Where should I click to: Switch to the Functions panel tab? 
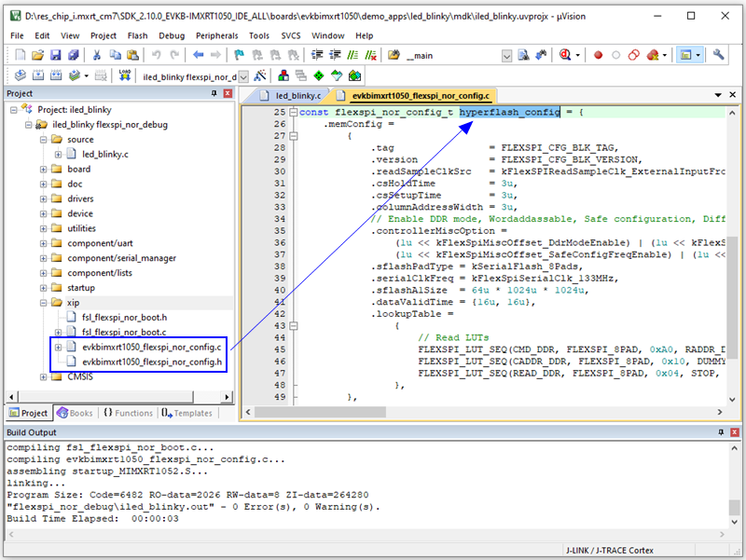(128, 413)
